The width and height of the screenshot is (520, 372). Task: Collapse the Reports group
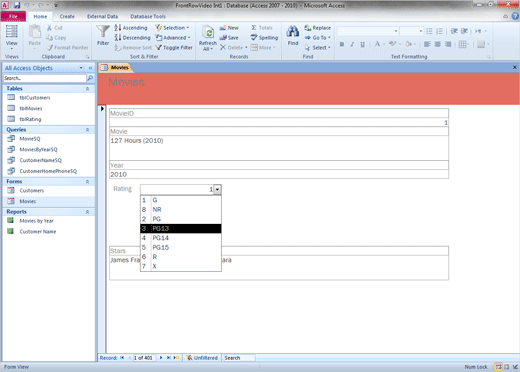tap(87, 212)
